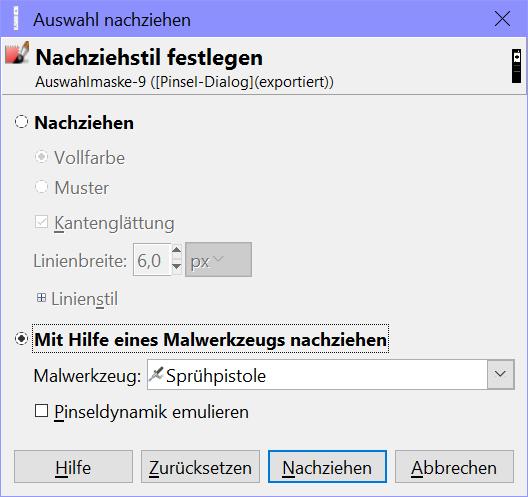Click the stroke selection icon in the header
The width and height of the screenshot is (528, 497).
point(17,53)
